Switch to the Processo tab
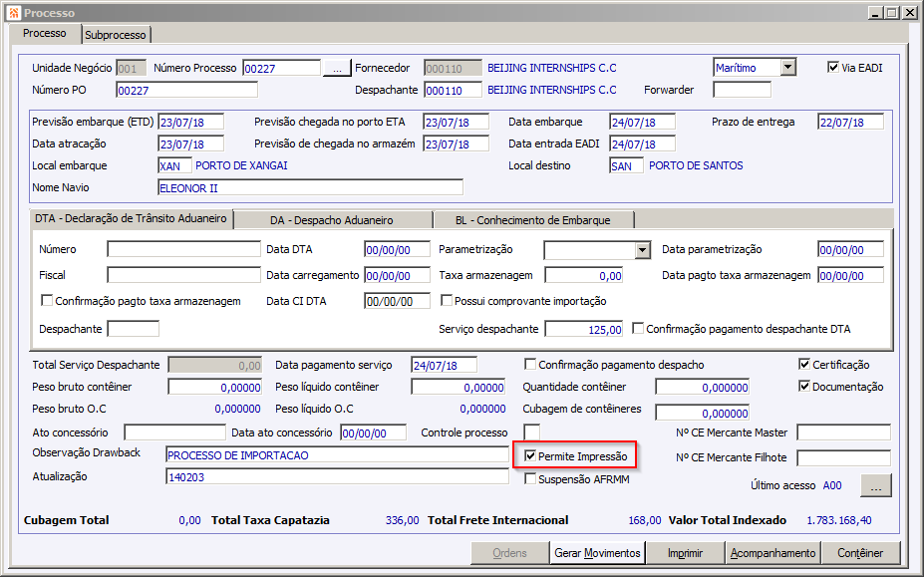The height and width of the screenshot is (577, 924). tap(44, 33)
